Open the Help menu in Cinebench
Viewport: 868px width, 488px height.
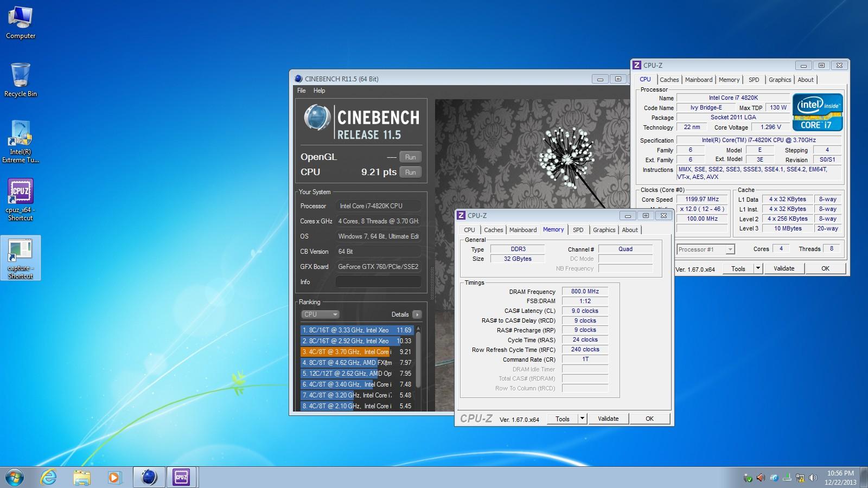[320, 91]
